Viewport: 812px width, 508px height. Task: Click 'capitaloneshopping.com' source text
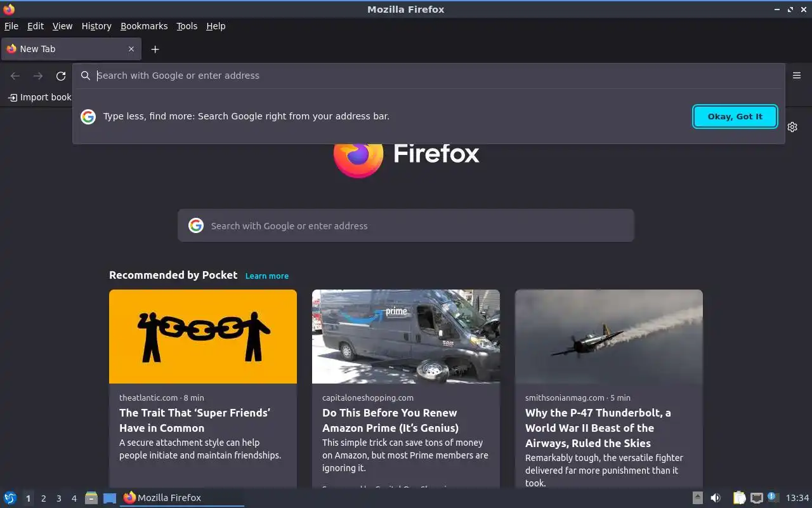(368, 398)
